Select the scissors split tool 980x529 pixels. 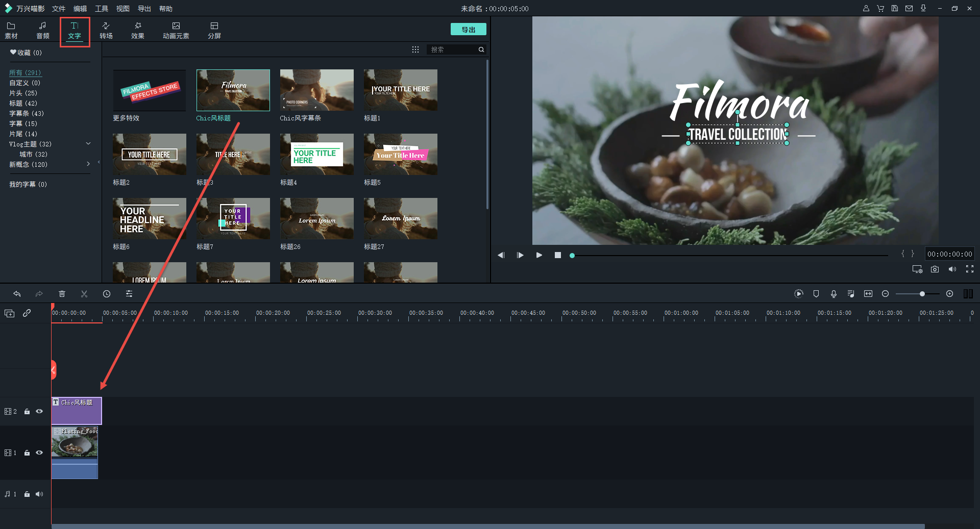pos(84,294)
